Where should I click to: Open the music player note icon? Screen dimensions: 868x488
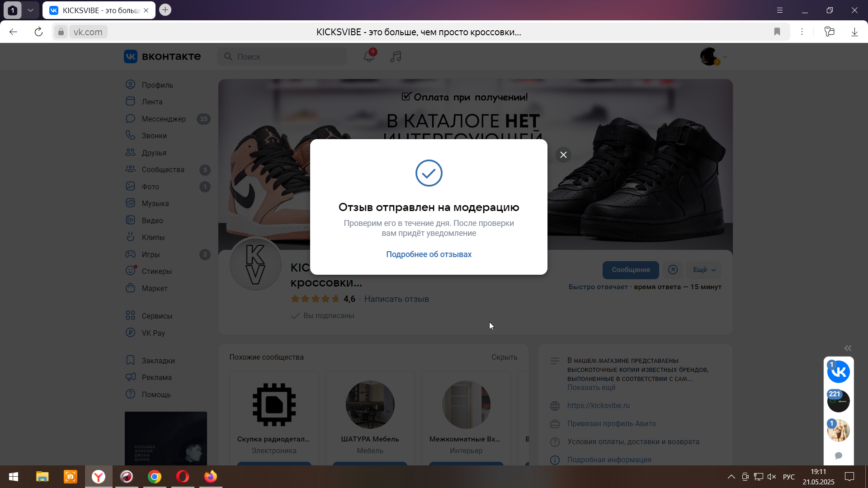[396, 56]
